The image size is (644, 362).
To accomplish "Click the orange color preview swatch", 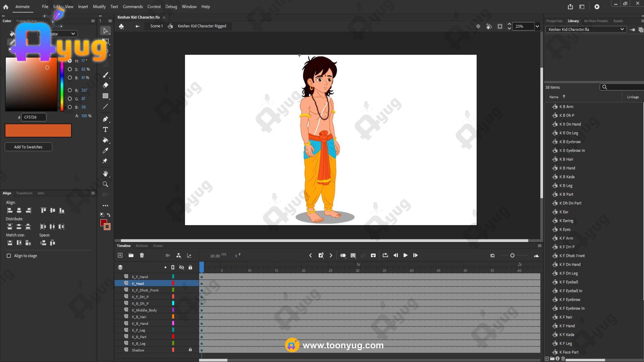I will coord(38,130).
